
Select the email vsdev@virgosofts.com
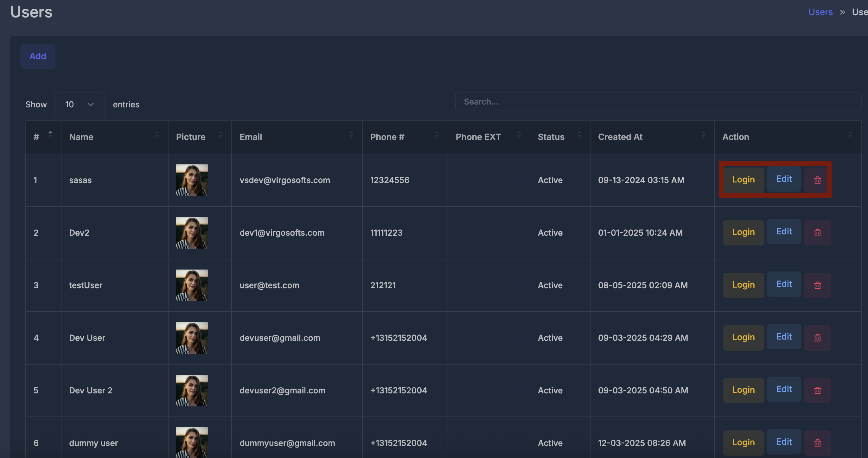pyautogui.click(x=285, y=180)
